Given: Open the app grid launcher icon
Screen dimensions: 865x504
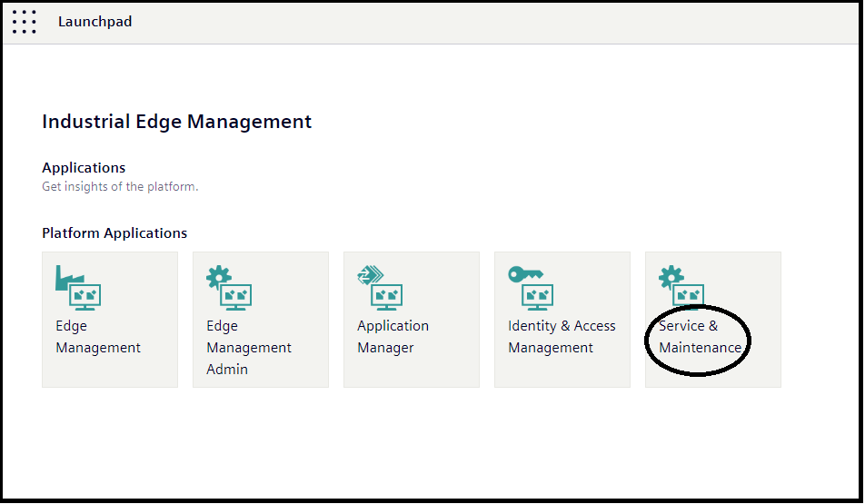Looking at the screenshot, I should [x=25, y=22].
